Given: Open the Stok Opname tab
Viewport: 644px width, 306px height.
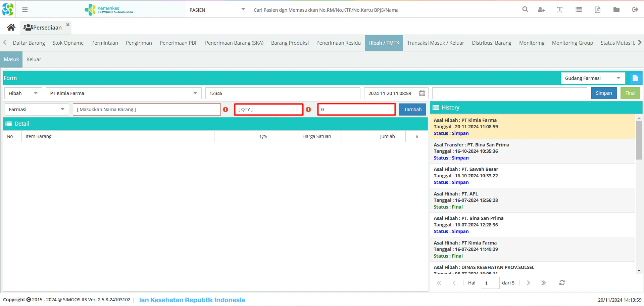Looking at the screenshot, I should pos(68,43).
